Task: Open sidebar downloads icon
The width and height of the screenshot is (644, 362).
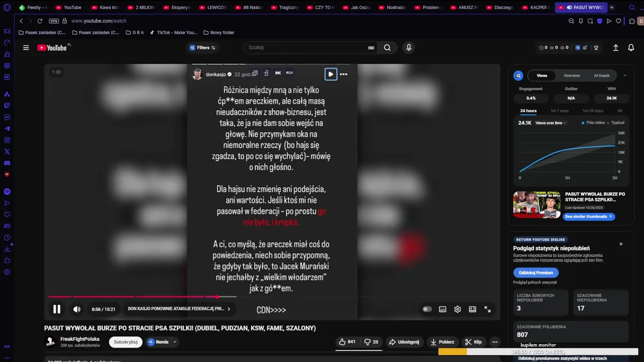Action: coord(7,249)
